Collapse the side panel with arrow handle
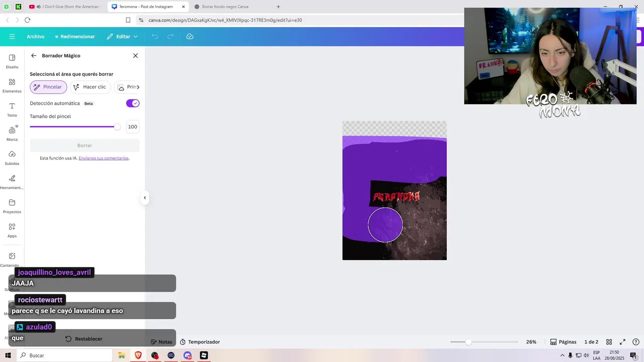Screen dimensions: 644x362 coord(145,198)
